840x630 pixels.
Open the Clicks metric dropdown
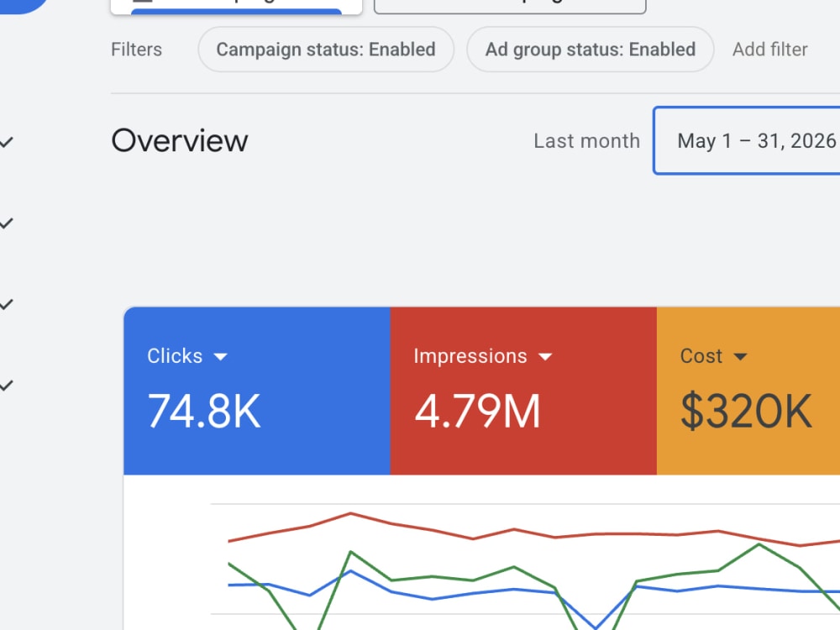[220, 357]
